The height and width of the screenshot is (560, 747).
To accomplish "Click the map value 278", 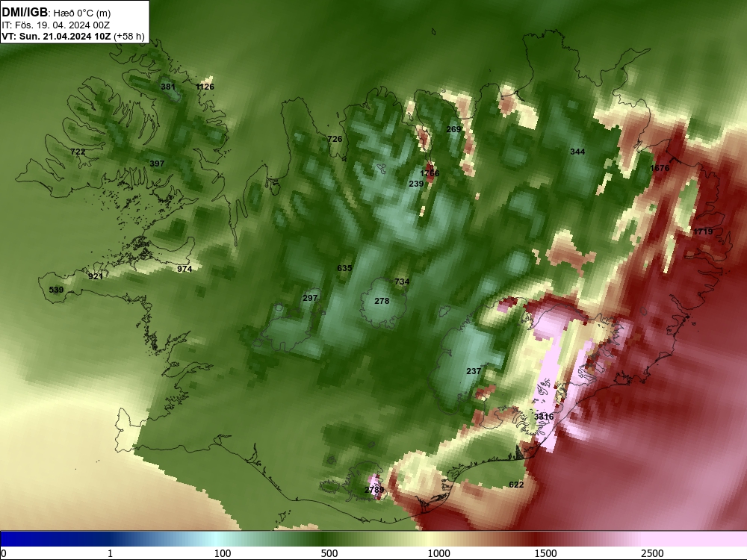I will [382, 301].
